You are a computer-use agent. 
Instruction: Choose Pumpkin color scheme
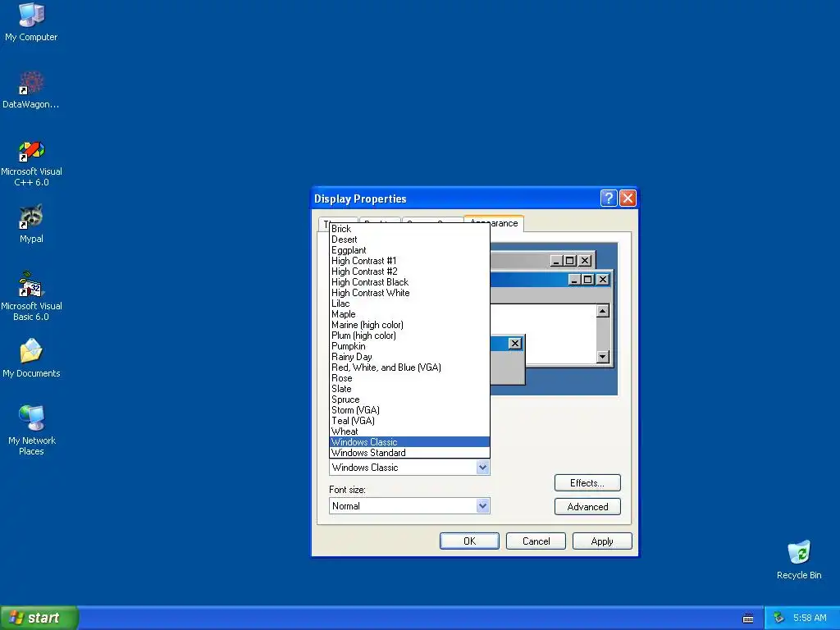(x=409, y=347)
